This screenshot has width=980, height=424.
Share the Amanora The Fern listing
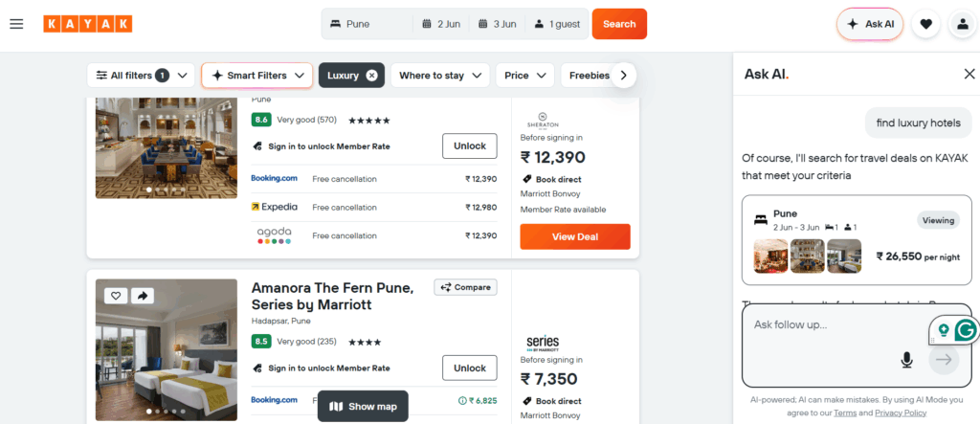pyautogui.click(x=143, y=295)
